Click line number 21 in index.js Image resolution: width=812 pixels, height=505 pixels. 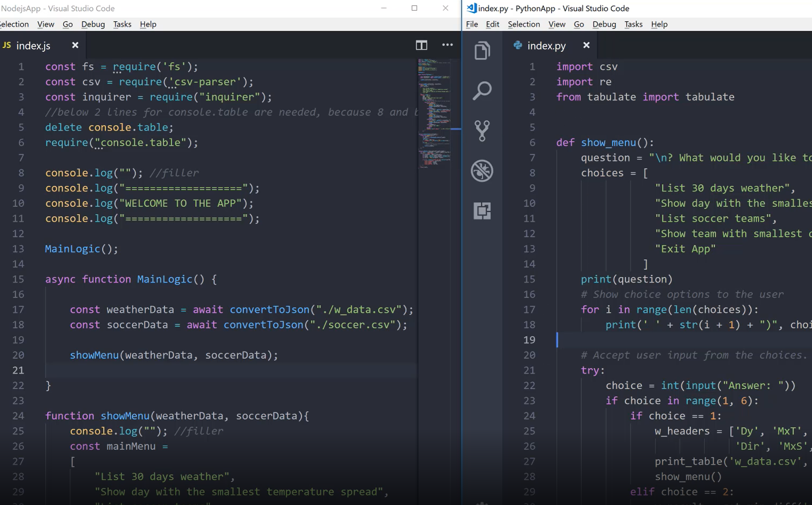click(18, 370)
